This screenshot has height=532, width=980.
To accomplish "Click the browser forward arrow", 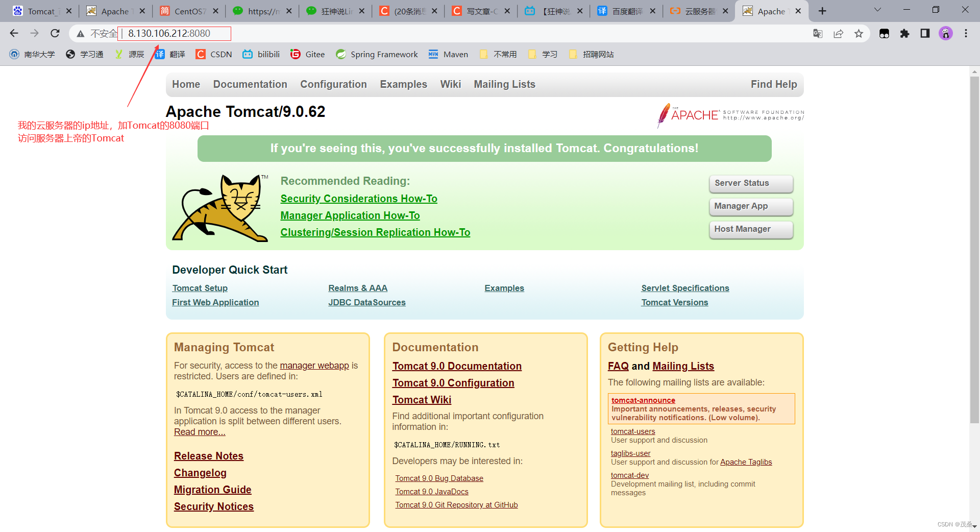I will 34,33.
